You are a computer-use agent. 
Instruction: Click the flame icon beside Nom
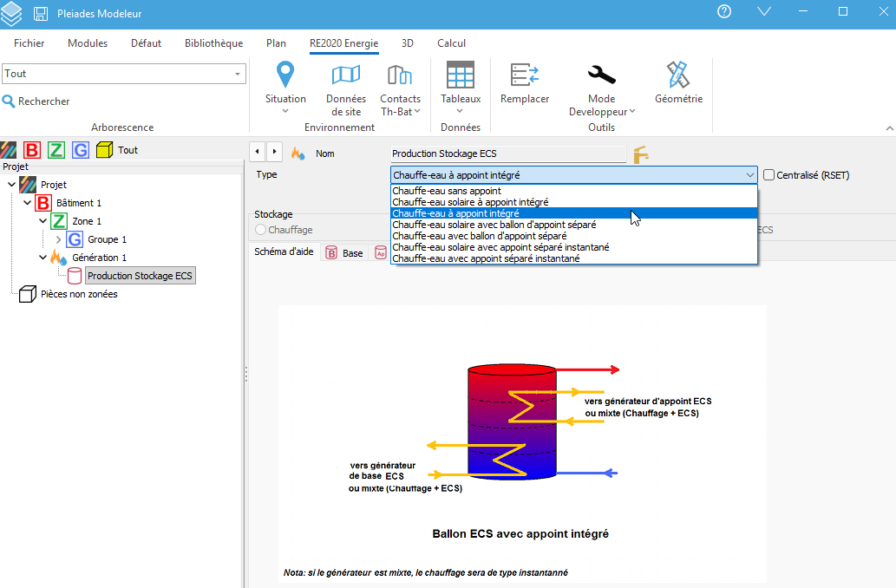click(298, 154)
